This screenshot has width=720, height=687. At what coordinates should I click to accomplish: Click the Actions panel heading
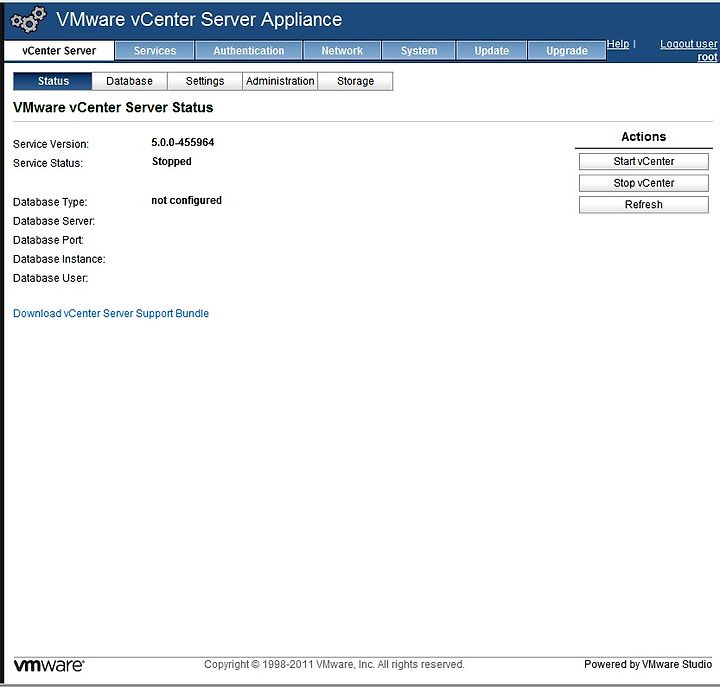coord(643,136)
